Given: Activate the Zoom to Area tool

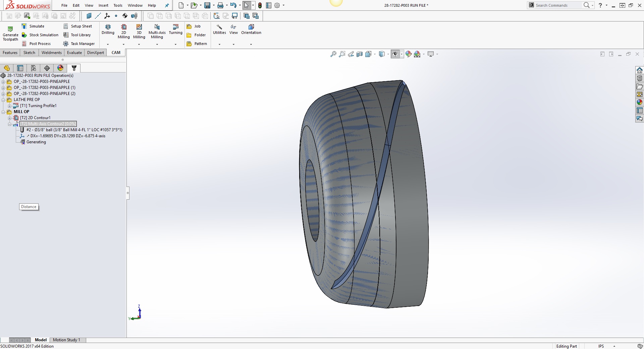Looking at the screenshot, I should point(342,54).
